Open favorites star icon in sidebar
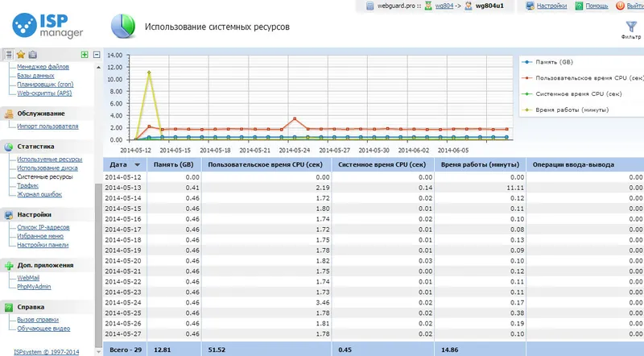644x356 pixels. pos(21,54)
